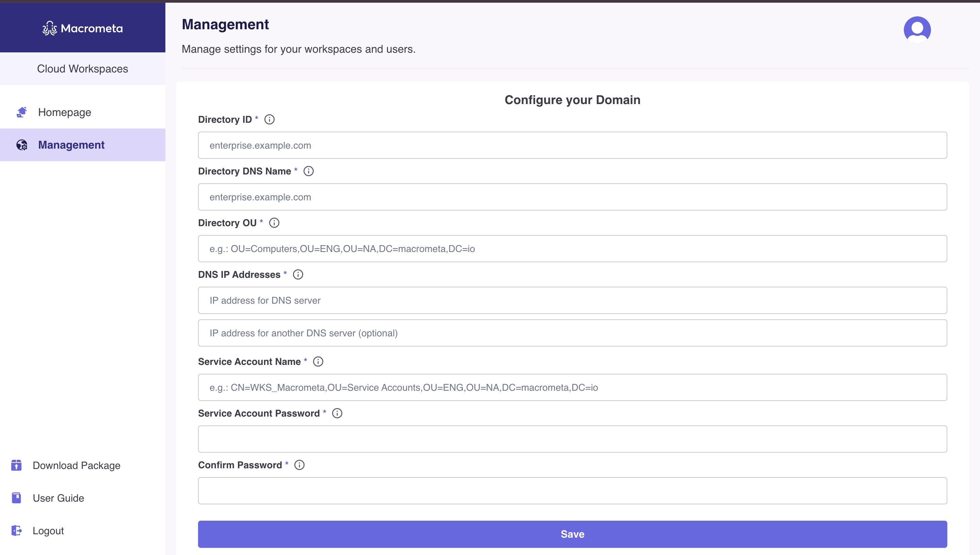Click the Confirm Password label
This screenshot has height=555, width=980.
pyautogui.click(x=240, y=465)
